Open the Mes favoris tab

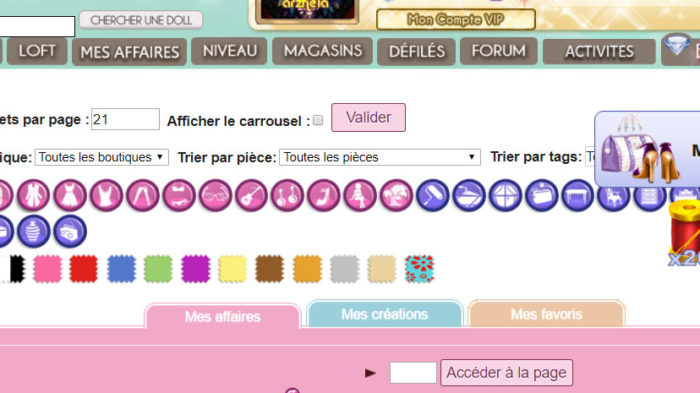(546, 314)
